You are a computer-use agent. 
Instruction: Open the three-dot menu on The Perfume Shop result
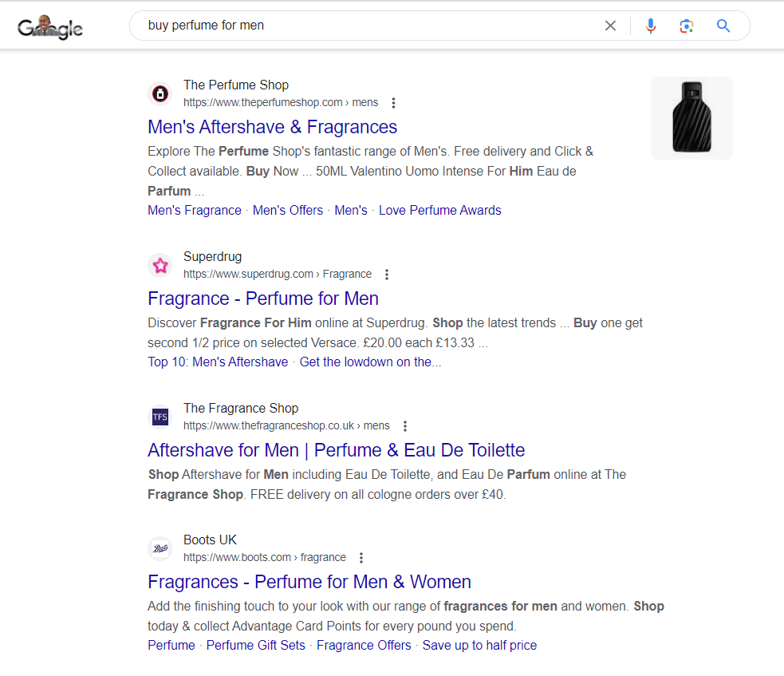(x=393, y=102)
